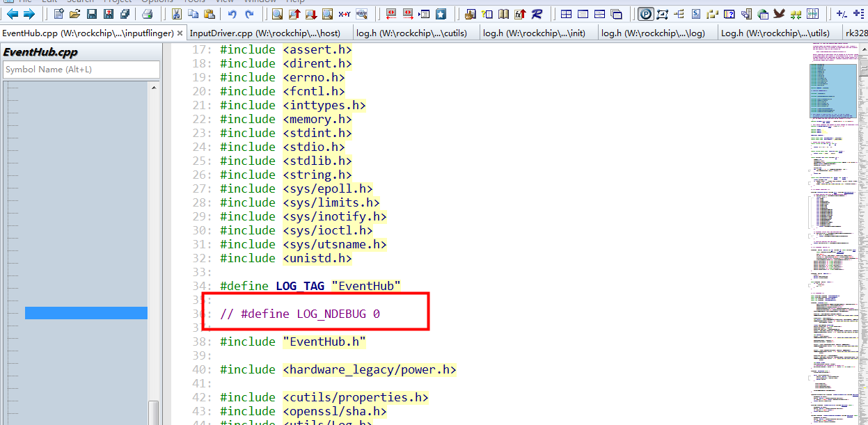Open the Replace x-to-y tool
This screenshot has height=425, width=868.
(345, 14)
